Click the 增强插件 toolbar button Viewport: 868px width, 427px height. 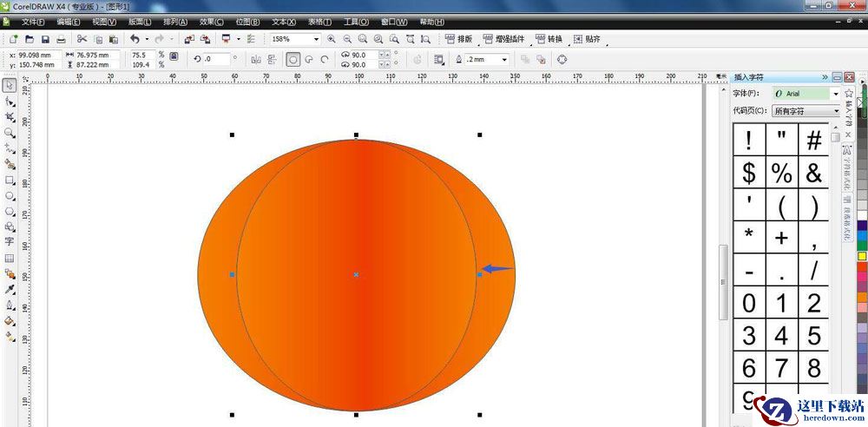pyautogui.click(x=503, y=39)
